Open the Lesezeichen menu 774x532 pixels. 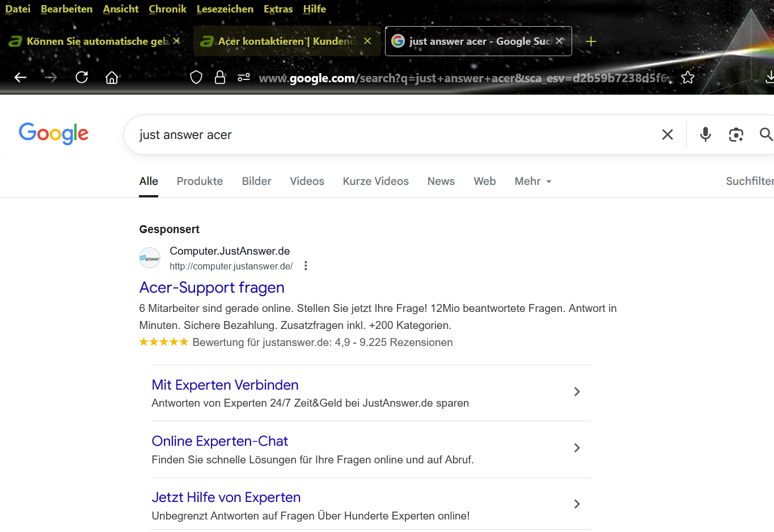[x=225, y=9]
